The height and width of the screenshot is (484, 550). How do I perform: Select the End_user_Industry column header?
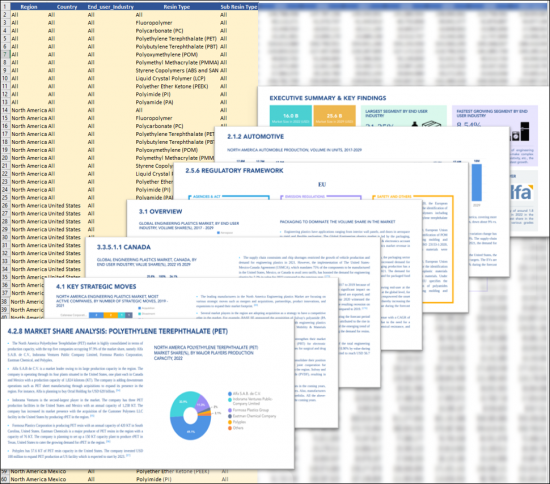pyautogui.click(x=110, y=7)
